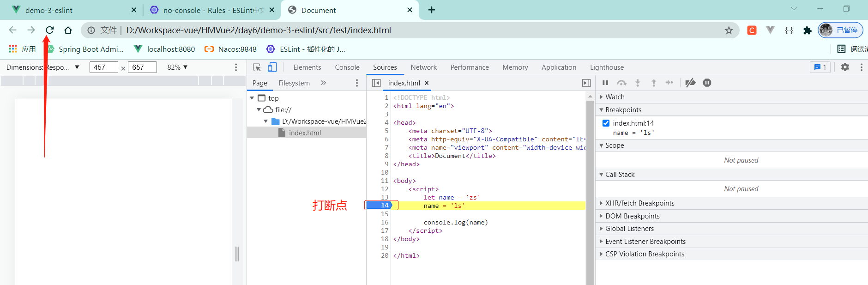Switch to the Performance panel
This screenshot has height=285, width=868.
point(470,67)
